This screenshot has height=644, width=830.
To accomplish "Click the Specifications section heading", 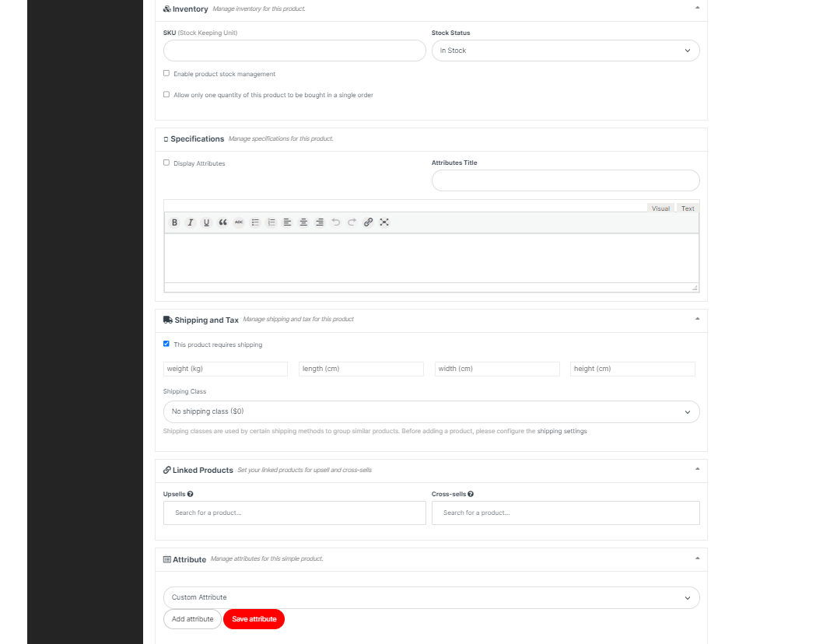I will coord(198,139).
